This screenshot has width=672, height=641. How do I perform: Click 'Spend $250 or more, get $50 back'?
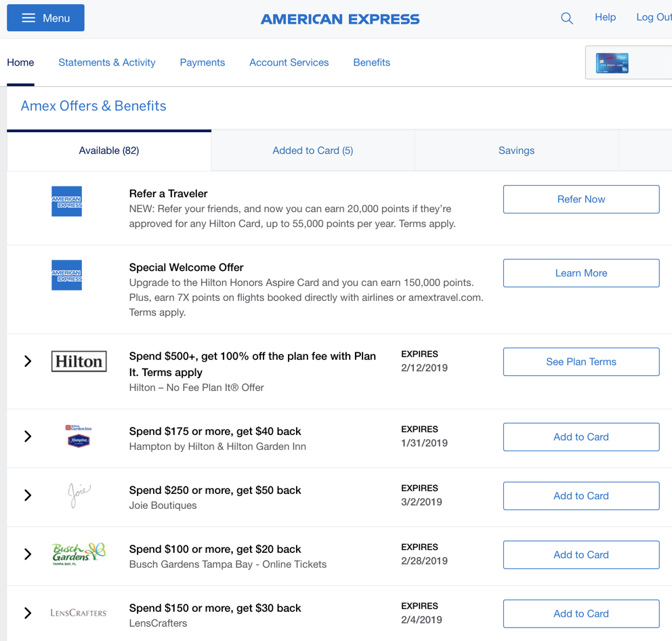coord(215,490)
